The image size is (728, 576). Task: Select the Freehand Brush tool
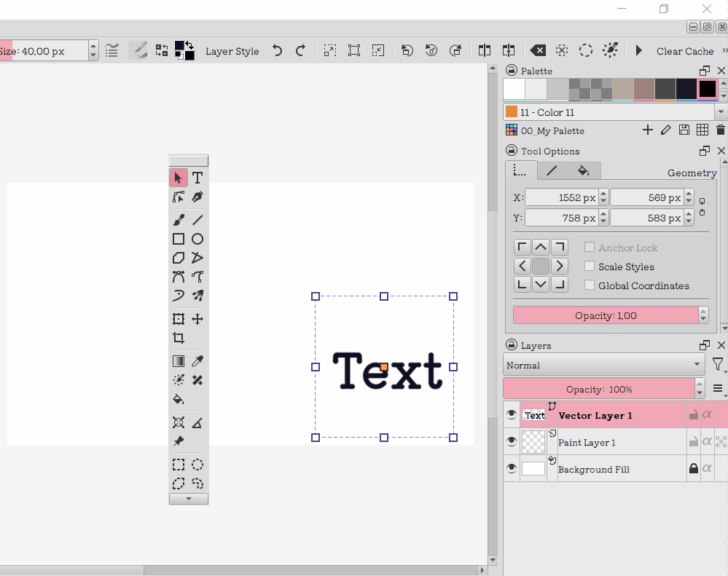click(179, 219)
